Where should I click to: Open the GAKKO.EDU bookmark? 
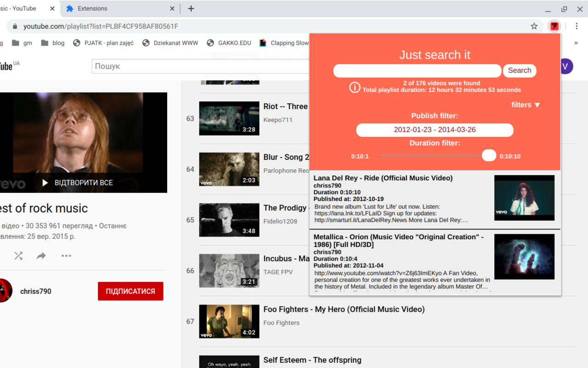tap(229, 43)
